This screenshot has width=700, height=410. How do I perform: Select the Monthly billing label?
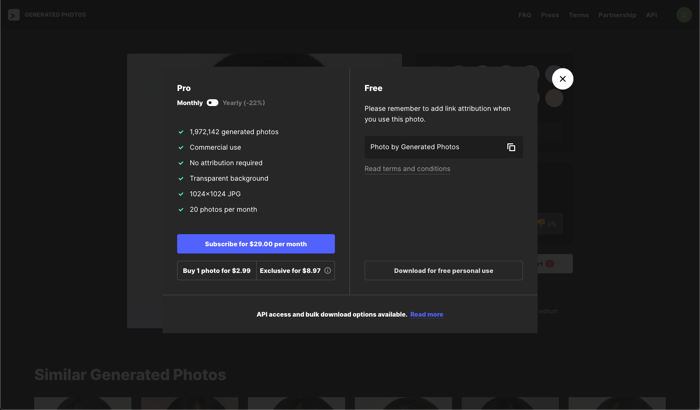pyautogui.click(x=190, y=103)
